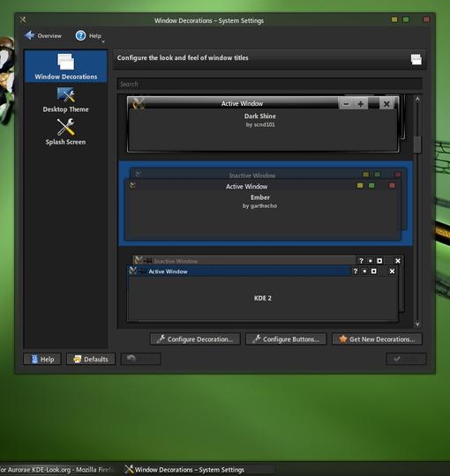This screenshot has height=476, width=450.
Task: Click Configure Decoration button
Action: click(x=195, y=339)
